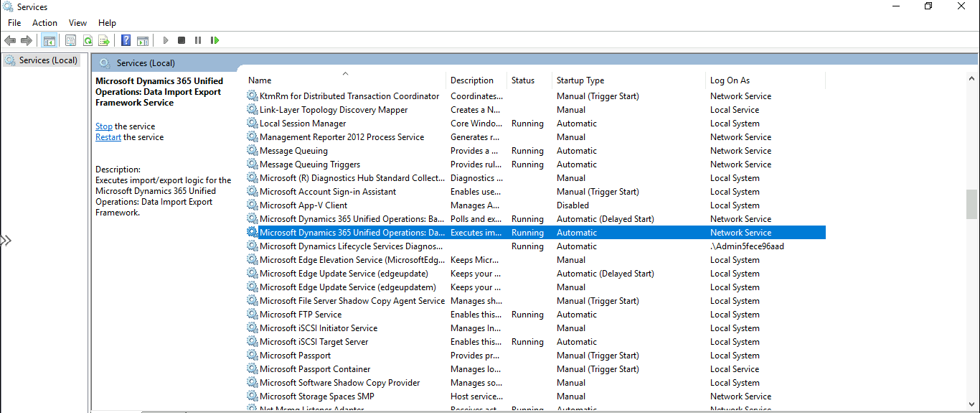Screen dimensions: 980x413
Task: Open Properties from the toolbar icon
Action: (70, 40)
